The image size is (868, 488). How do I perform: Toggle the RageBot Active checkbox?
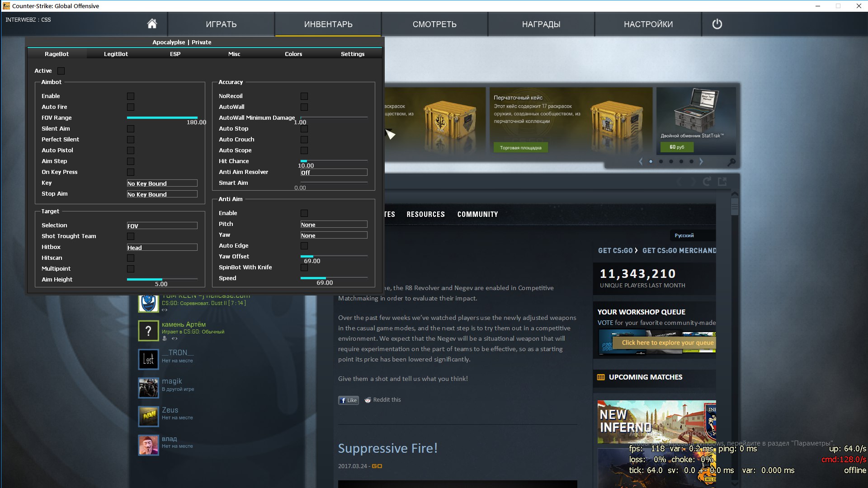(x=61, y=71)
